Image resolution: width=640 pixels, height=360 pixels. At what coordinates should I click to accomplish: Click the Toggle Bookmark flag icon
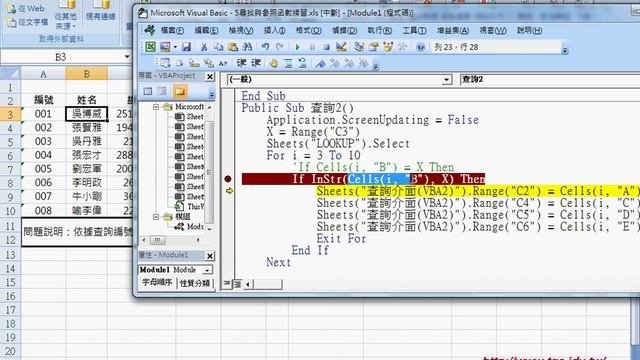(x=320, y=63)
